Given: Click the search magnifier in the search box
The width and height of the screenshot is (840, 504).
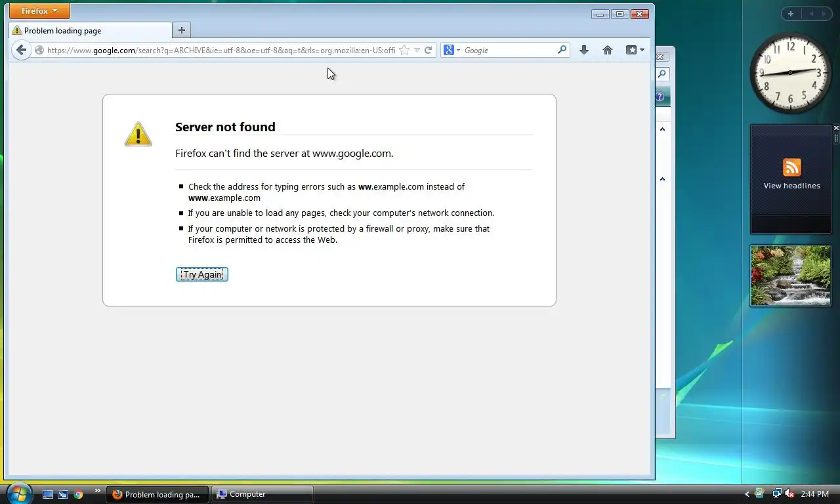Looking at the screenshot, I should [562, 50].
